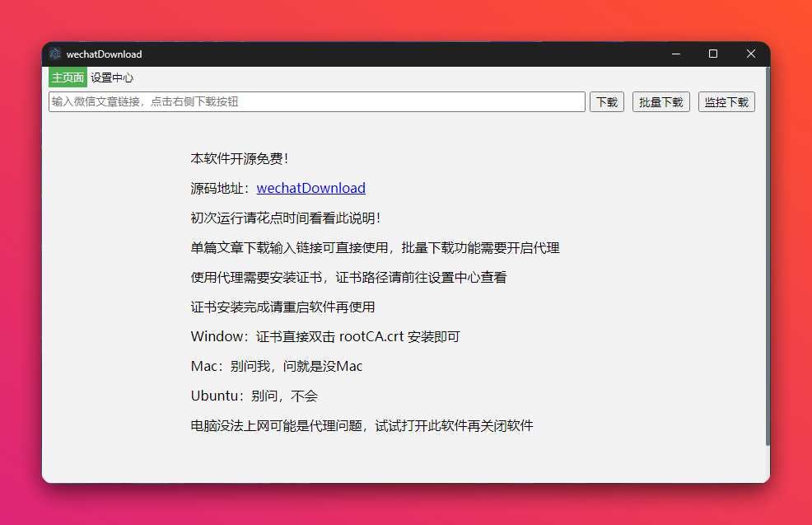Click the Window rootCA.crt instruction line

pyautogui.click(x=325, y=336)
